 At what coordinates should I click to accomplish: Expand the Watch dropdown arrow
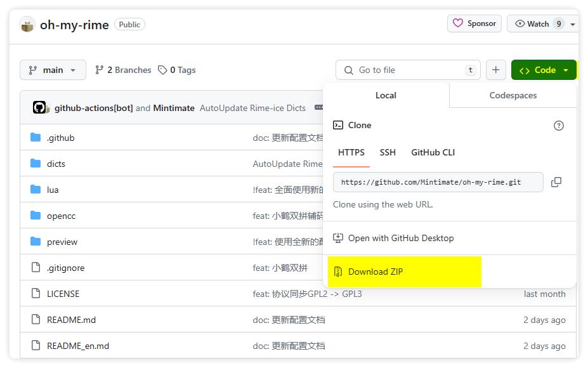pos(573,24)
